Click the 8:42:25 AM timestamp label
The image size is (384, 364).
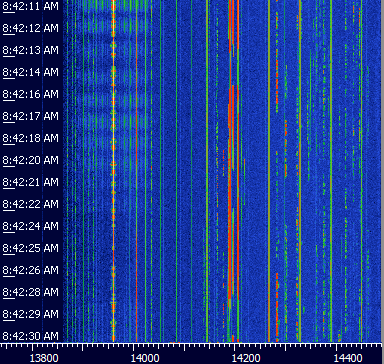[31, 248]
